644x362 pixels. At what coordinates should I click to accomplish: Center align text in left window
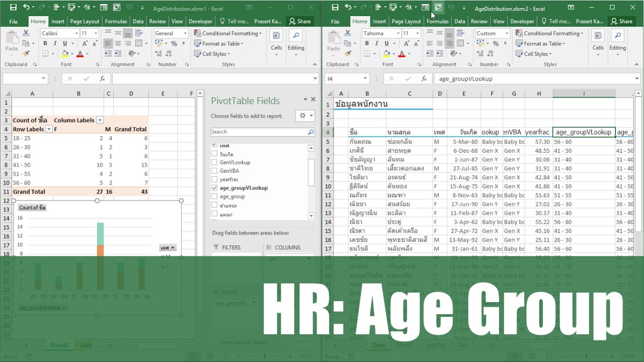pos(118,44)
